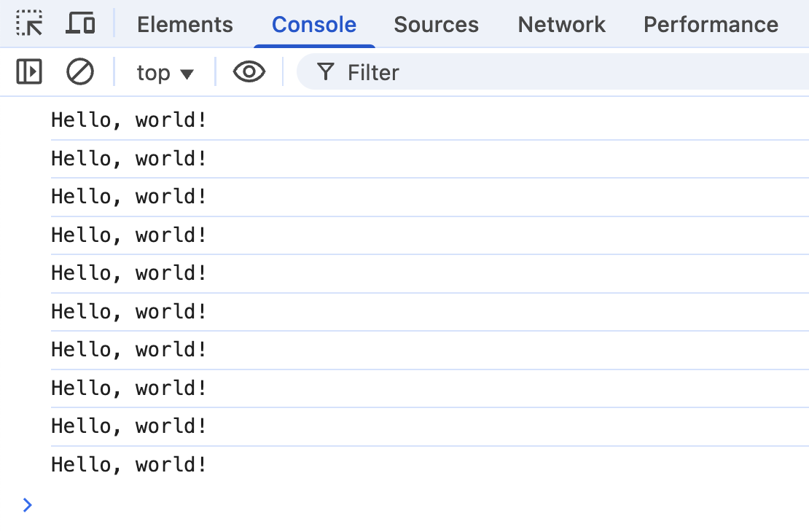Image resolution: width=809 pixels, height=532 pixels.
Task: Toggle the device toolbar icon
Action: point(80,24)
